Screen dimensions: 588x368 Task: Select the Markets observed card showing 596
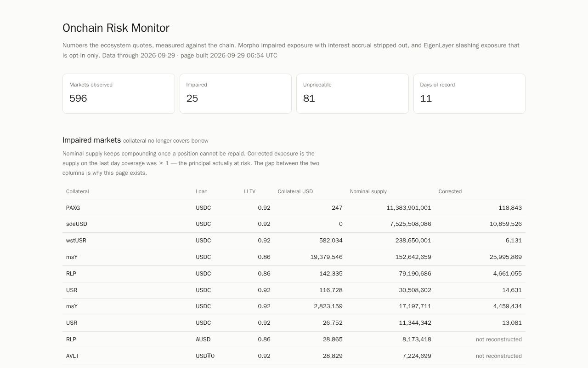pos(119,93)
